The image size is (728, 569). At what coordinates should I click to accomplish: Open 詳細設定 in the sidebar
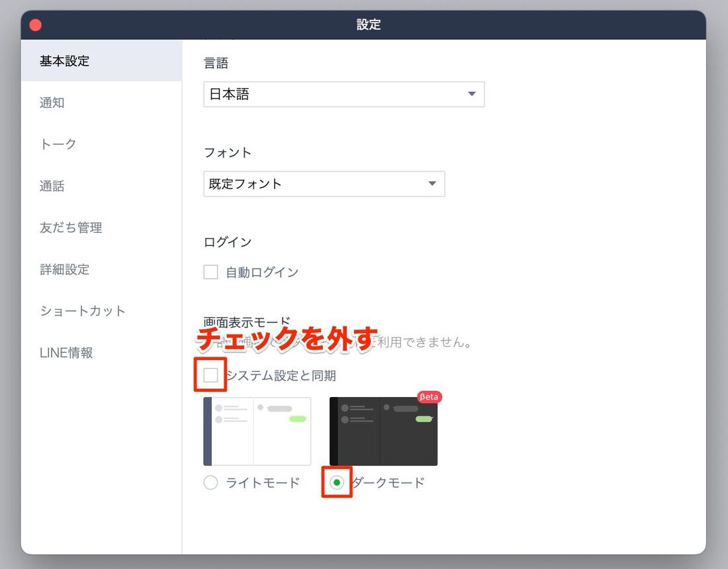click(64, 269)
